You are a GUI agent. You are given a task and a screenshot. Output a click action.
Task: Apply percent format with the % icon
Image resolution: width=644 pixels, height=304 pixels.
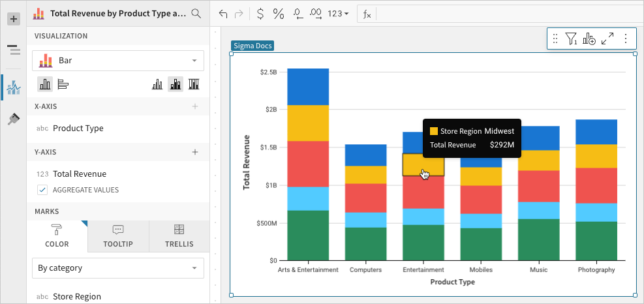[279, 14]
